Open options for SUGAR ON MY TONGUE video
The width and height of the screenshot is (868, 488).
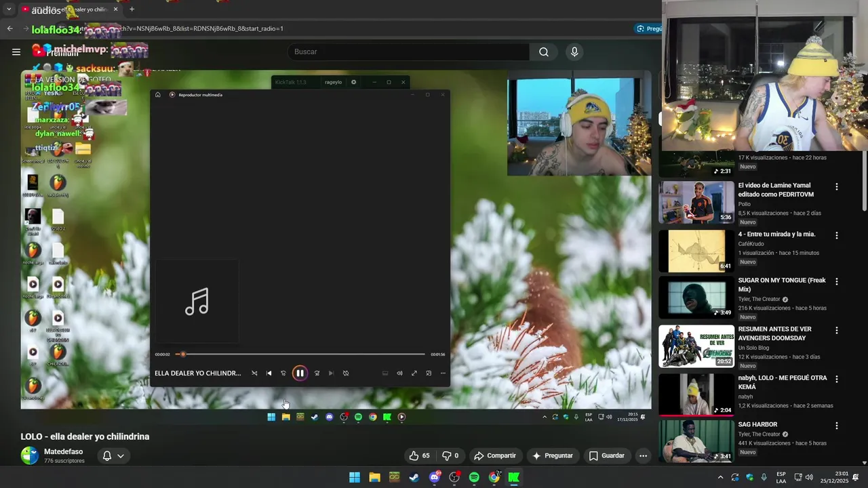(836, 281)
